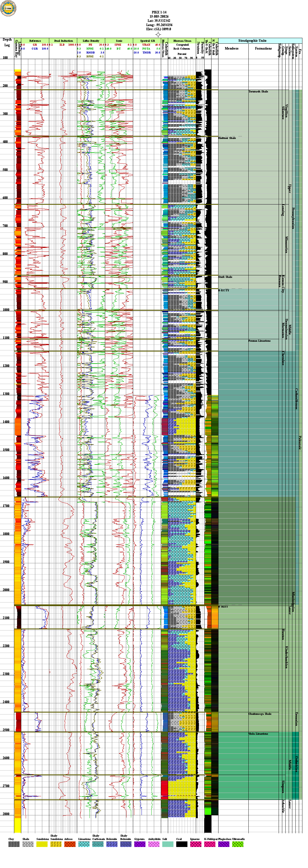The height and width of the screenshot is (868, 308).
Task: Click the ILD curve label
Action: (x=62, y=45)
